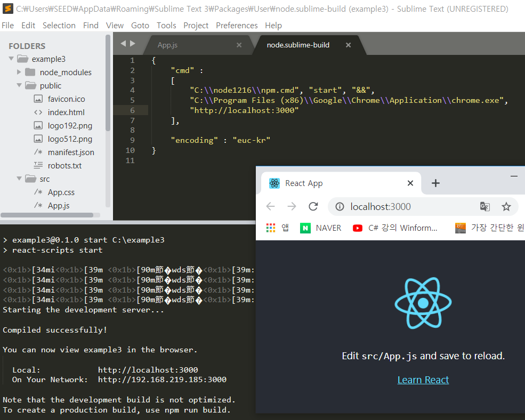Open the Tools menu
The width and height of the screenshot is (525, 420).
click(166, 26)
